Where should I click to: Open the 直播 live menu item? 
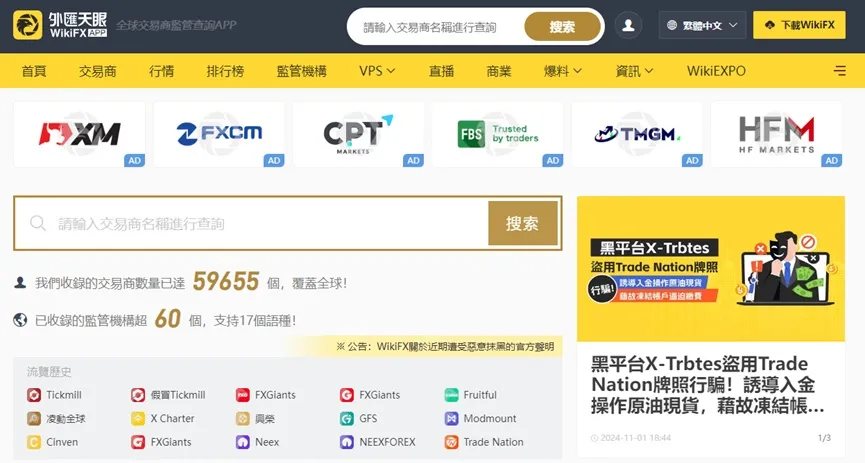click(441, 71)
